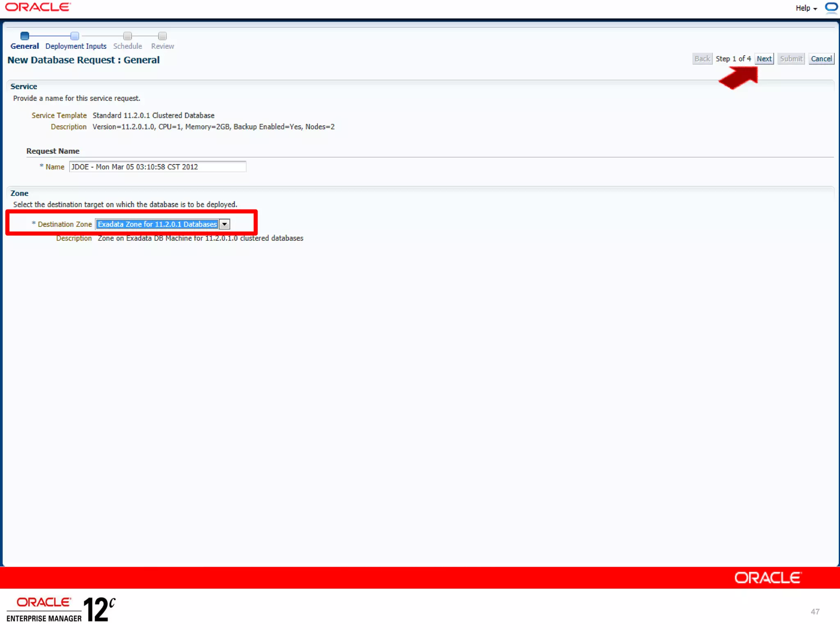Click the Review step label

point(162,46)
